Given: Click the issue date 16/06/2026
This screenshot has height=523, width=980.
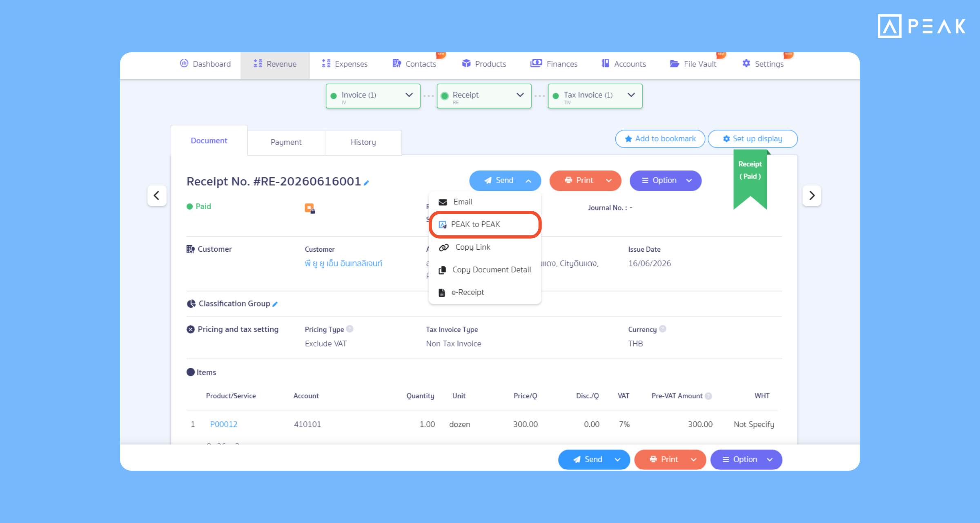Looking at the screenshot, I should click(649, 264).
